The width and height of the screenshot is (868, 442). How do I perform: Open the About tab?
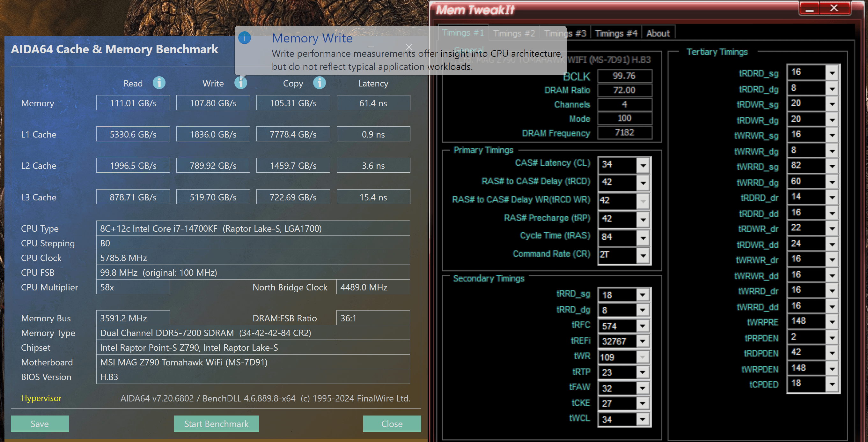(658, 34)
